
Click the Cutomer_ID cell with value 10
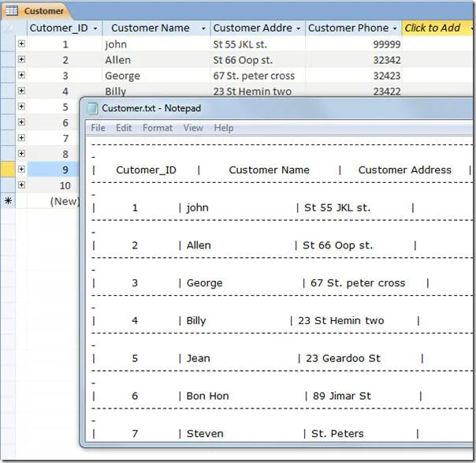(x=53, y=185)
